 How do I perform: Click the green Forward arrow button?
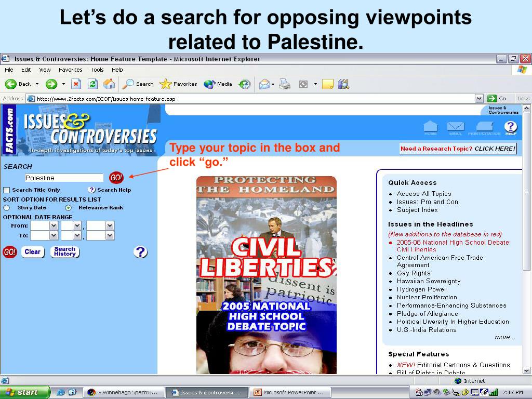tap(51, 84)
